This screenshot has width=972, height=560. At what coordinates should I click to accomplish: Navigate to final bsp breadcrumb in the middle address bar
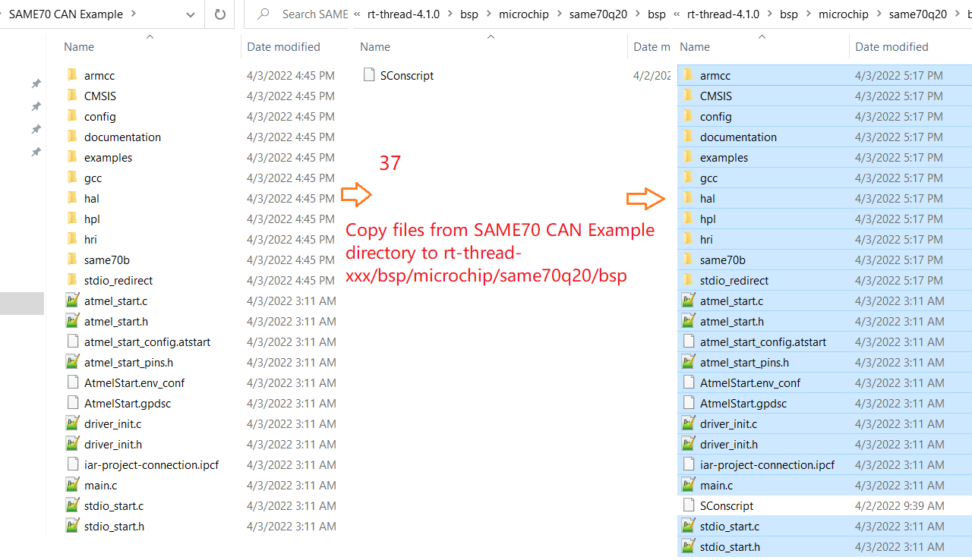click(656, 14)
